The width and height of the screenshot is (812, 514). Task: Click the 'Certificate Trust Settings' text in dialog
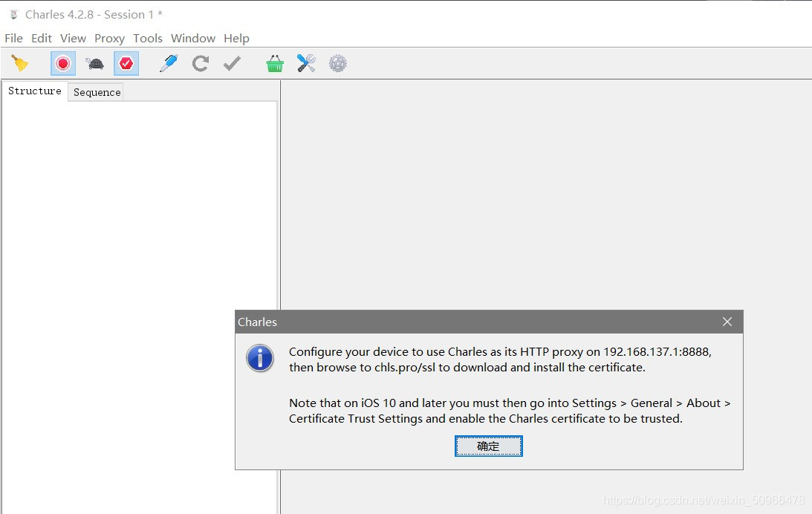pos(356,419)
